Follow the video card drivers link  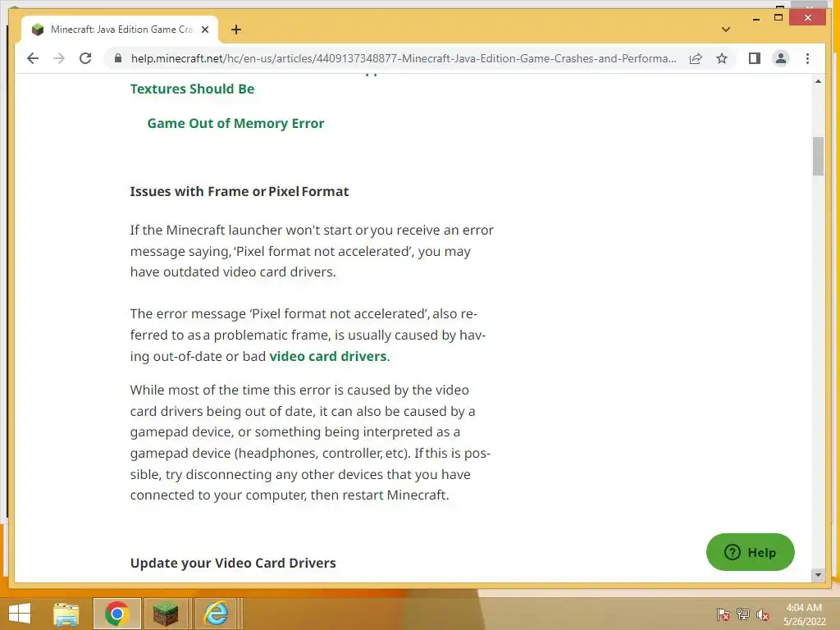(x=328, y=356)
